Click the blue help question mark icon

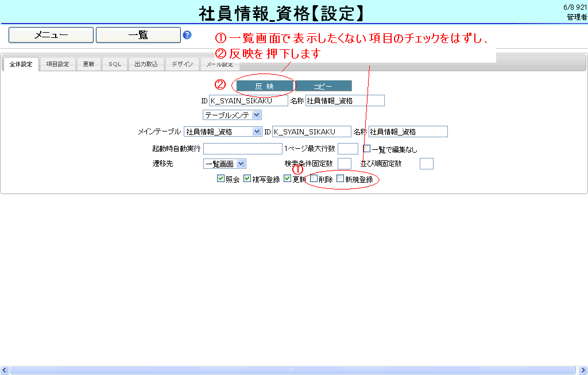(187, 35)
